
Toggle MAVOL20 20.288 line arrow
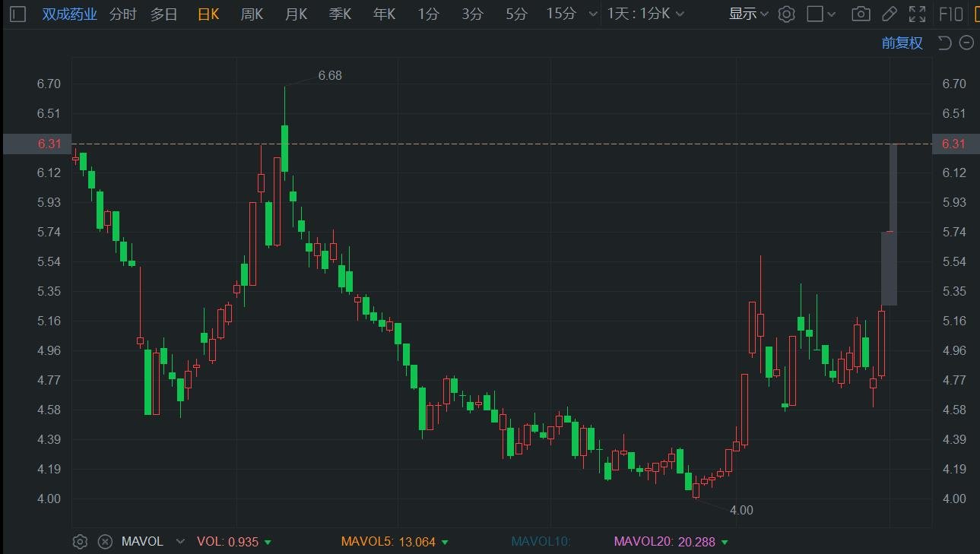pyautogui.click(x=724, y=543)
